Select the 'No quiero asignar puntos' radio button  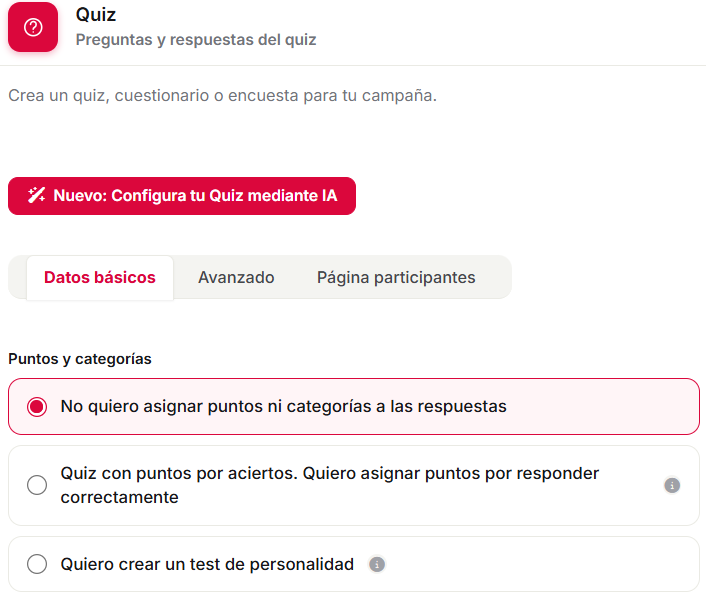[37, 407]
